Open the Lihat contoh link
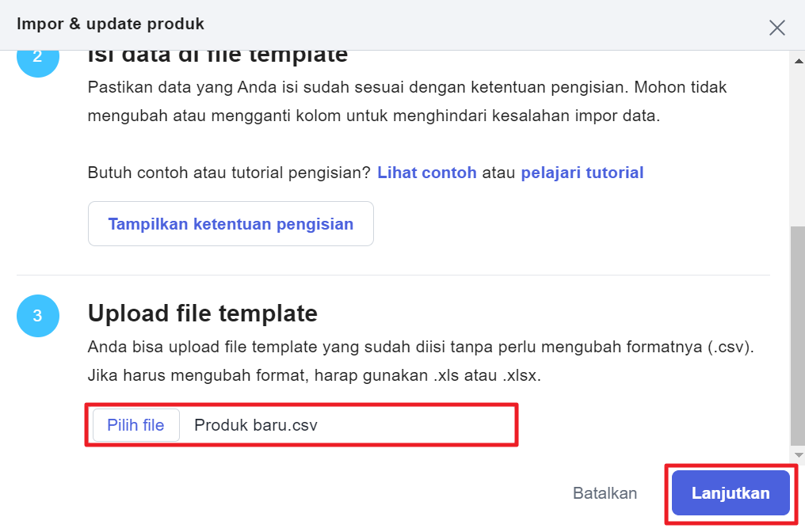The width and height of the screenshot is (805, 532). (426, 173)
